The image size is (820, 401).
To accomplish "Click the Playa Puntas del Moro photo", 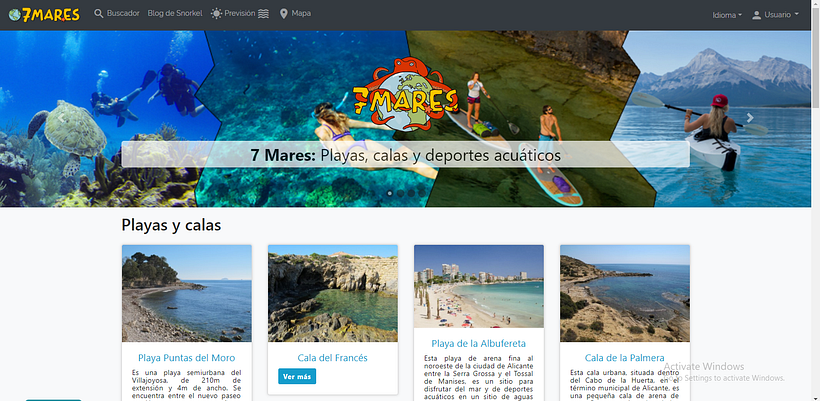I will [x=187, y=293].
